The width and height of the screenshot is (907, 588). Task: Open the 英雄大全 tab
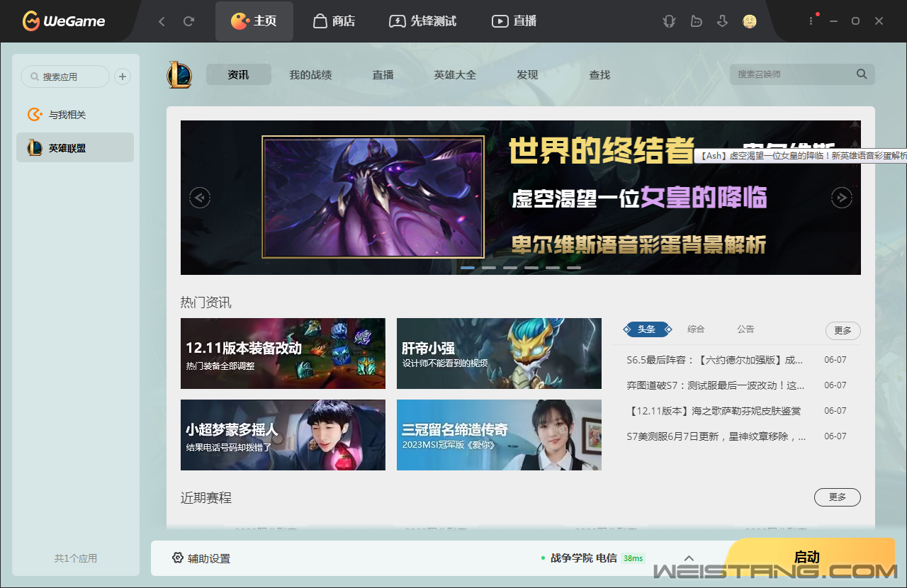pyautogui.click(x=456, y=74)
